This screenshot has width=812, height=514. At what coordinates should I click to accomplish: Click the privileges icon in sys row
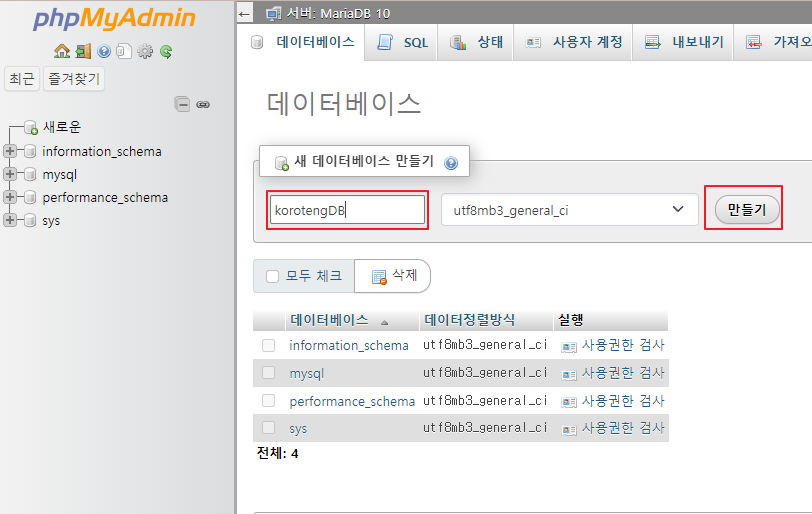point(569,429)
